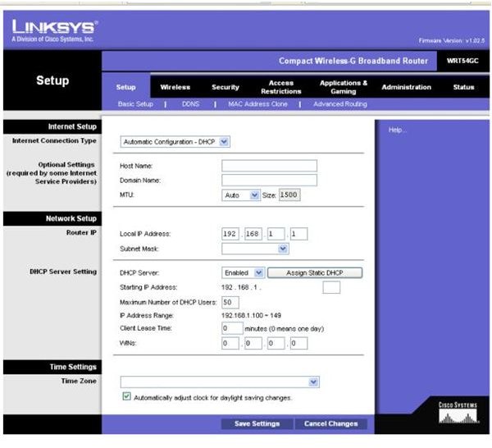Open the Wireless tab

coord(175,87)
